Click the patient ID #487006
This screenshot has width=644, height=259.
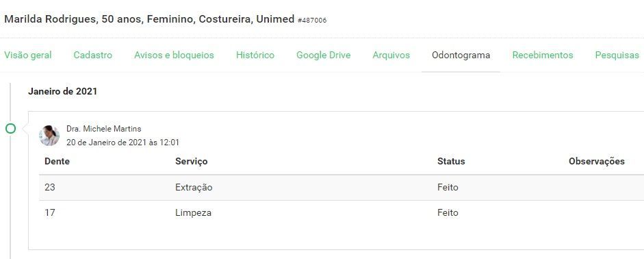coord(312,20)
